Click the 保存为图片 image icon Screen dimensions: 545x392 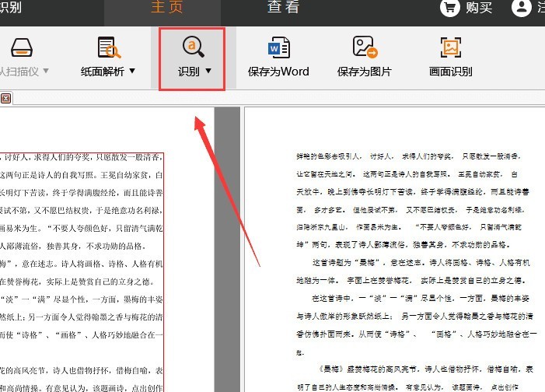coord(365,47)
